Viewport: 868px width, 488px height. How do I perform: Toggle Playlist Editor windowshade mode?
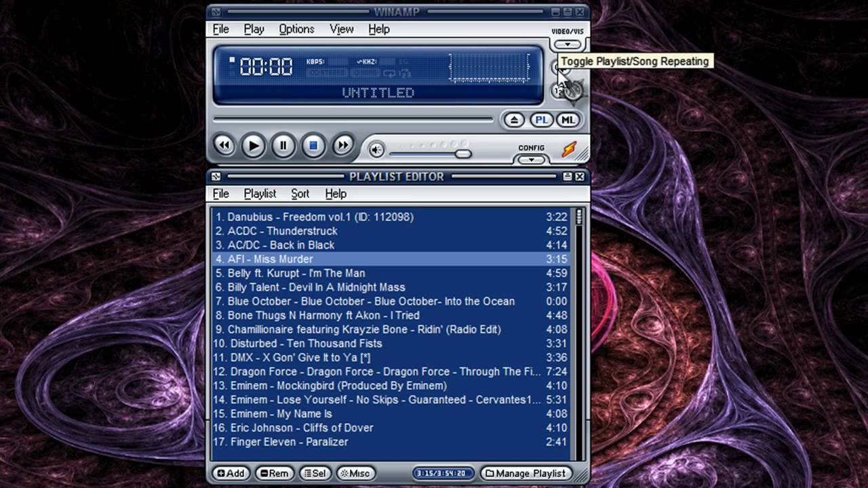[x=568, y=176]
